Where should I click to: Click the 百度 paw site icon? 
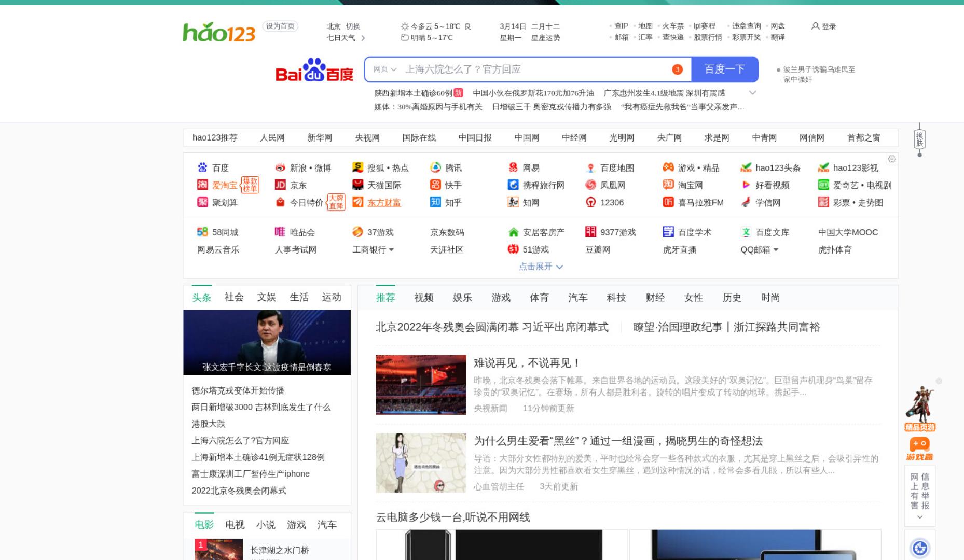[202, 167]
